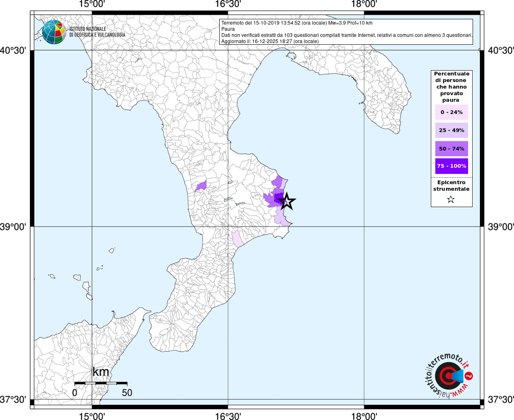
Task: Click the pale pink municipality below the 39°00' line
Action: [237, 239]
